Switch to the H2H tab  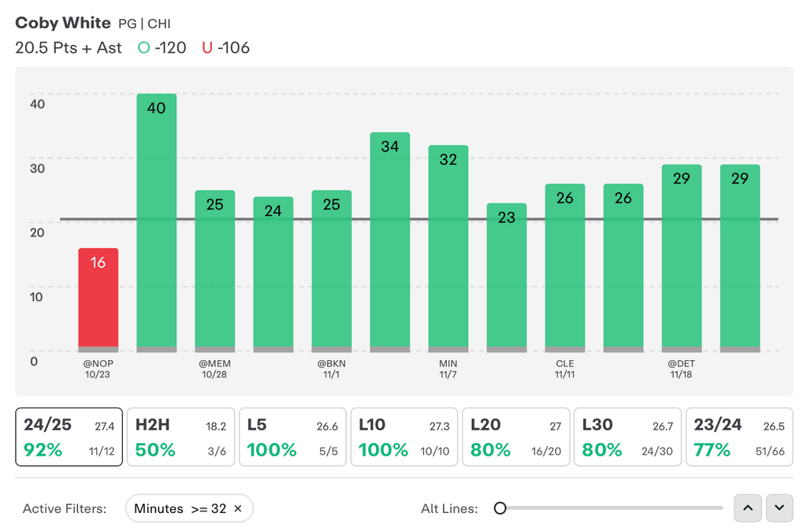tap(180, 437)
